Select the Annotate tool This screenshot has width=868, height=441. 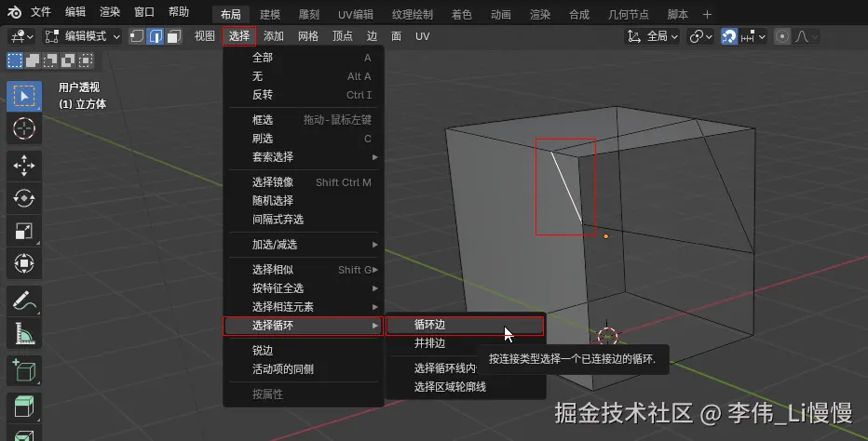pyautogui.click(x=24, y=301)
